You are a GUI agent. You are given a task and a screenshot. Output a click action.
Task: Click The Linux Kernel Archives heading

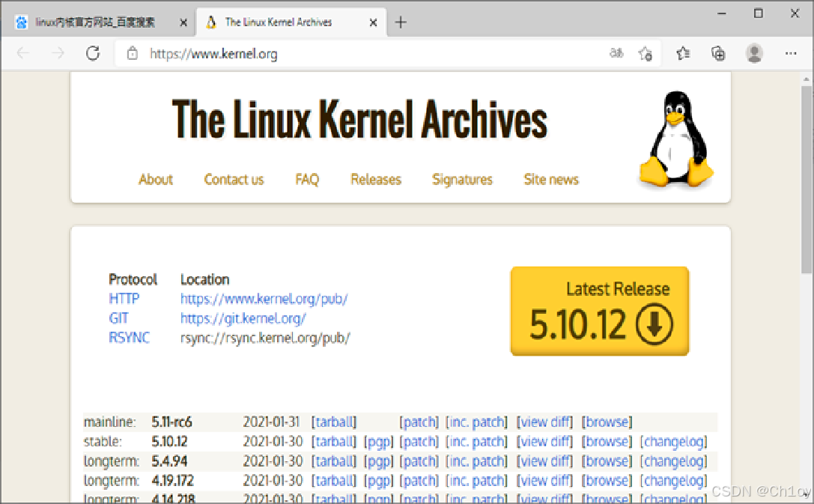(359, 119)
